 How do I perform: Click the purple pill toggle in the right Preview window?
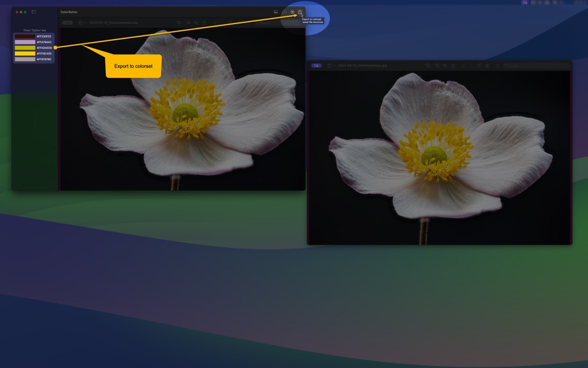pyautogui.click(x=316, y=65)
